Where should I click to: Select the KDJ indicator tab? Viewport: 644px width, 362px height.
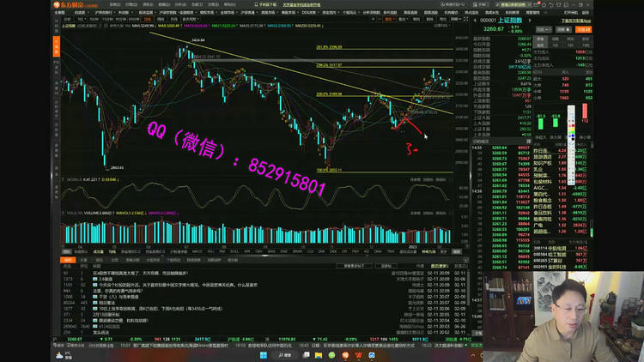click(x=211, y=251)
